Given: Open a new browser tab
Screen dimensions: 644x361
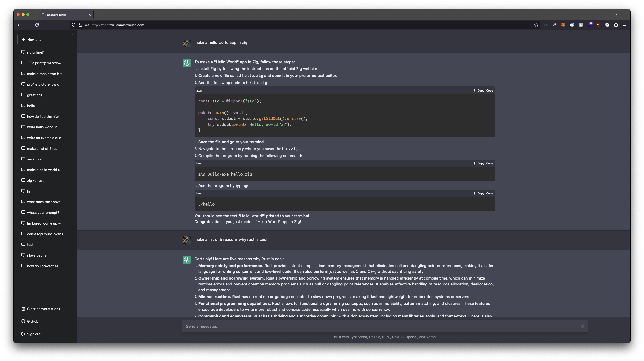Looking at the screenshot, I should [99, 15].
